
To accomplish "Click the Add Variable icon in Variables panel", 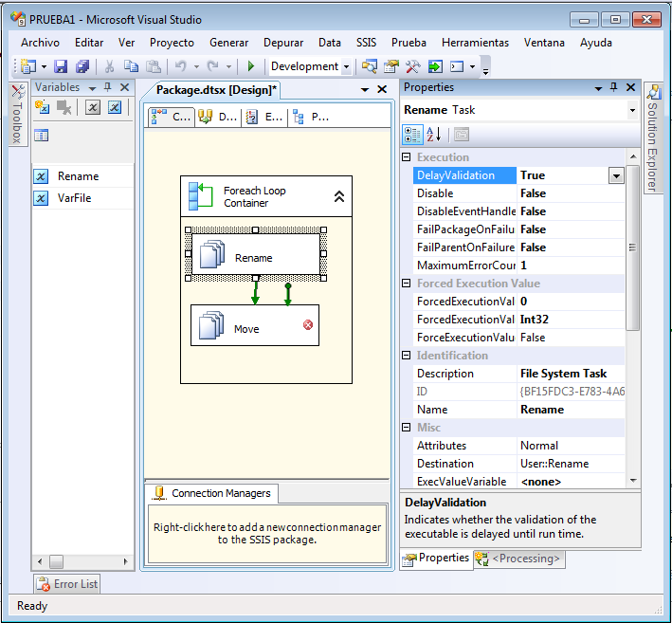I will tap(42, 107).
